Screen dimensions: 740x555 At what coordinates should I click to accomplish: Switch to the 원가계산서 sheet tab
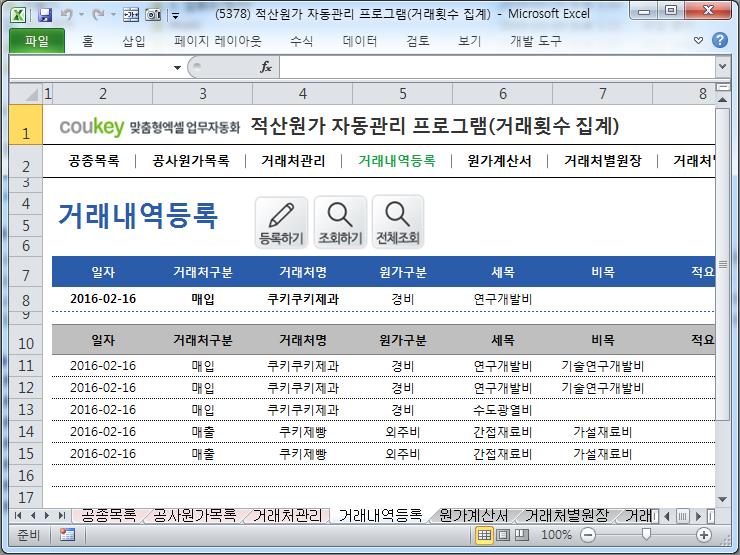point(473,515)
